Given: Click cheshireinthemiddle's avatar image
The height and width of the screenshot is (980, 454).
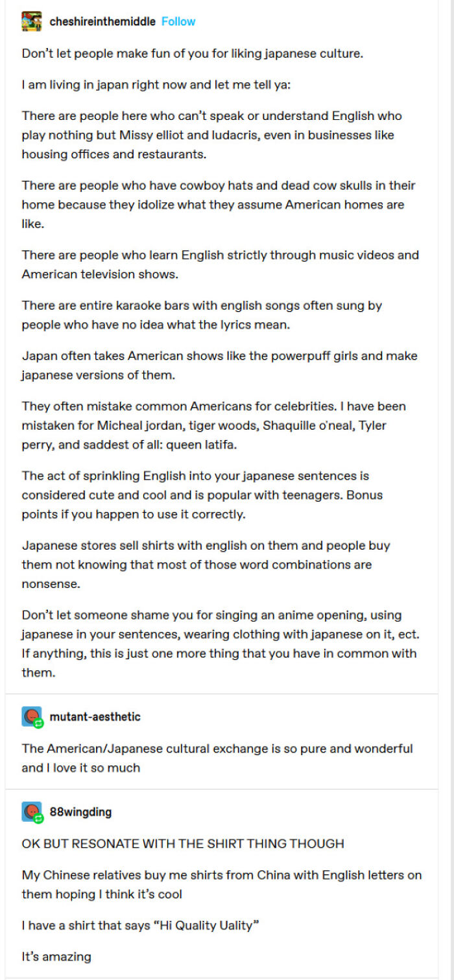Looking at the screenshot, I should (30, 21).
